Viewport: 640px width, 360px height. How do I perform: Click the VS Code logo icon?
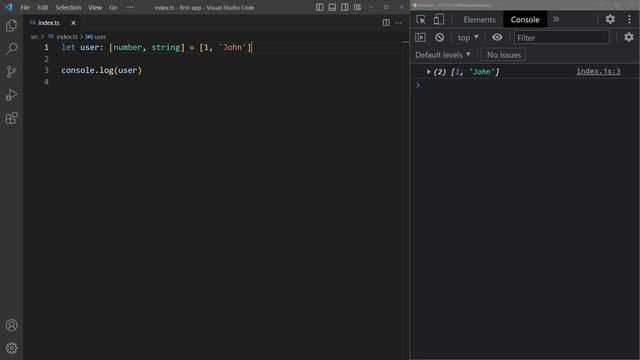[9, 7]
